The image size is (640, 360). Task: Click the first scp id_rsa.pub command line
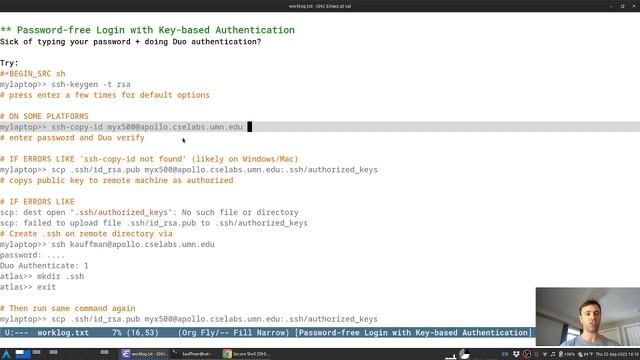tap(189, 169)
